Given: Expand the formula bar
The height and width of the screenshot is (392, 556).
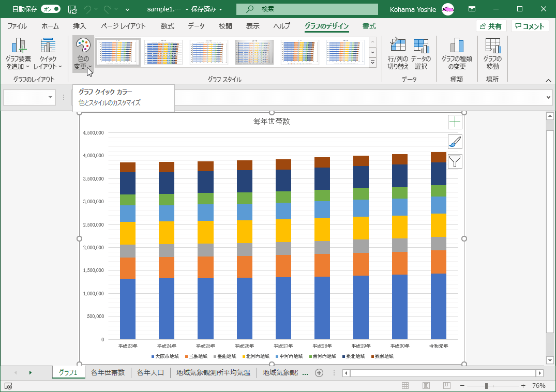Looking at the screenshot, I should point(548,97).
